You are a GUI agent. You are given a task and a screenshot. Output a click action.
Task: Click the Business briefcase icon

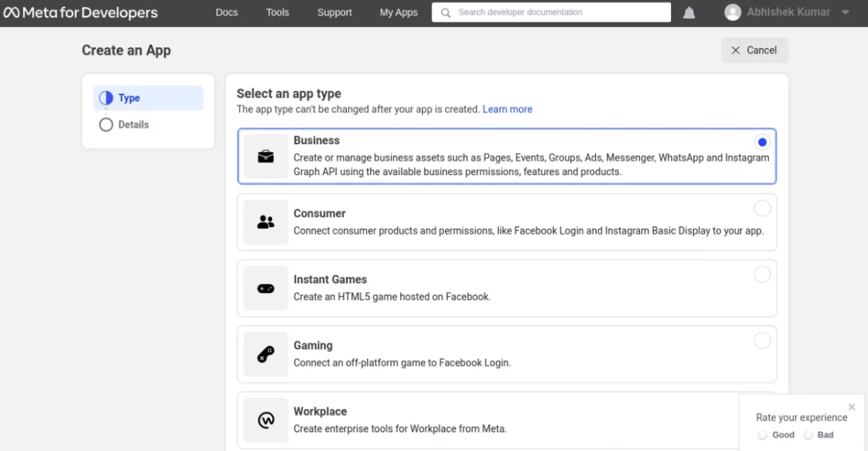coord(265,156)
